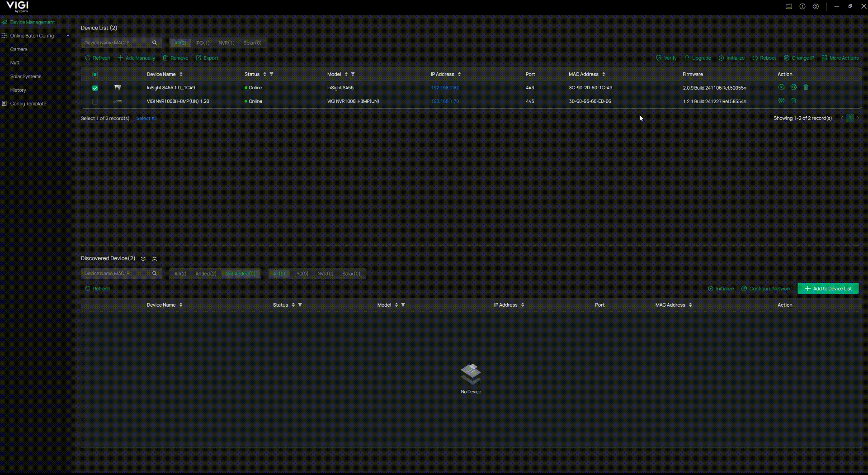
Task: Click the live view play icon for InSight S455
Action: pos(781,87)
